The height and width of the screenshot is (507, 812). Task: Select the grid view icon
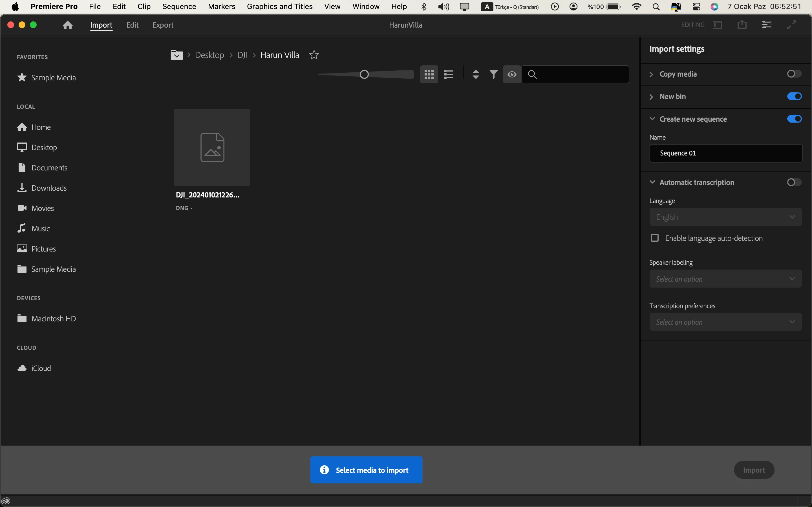pyautogui.click(x=429, y=74)
